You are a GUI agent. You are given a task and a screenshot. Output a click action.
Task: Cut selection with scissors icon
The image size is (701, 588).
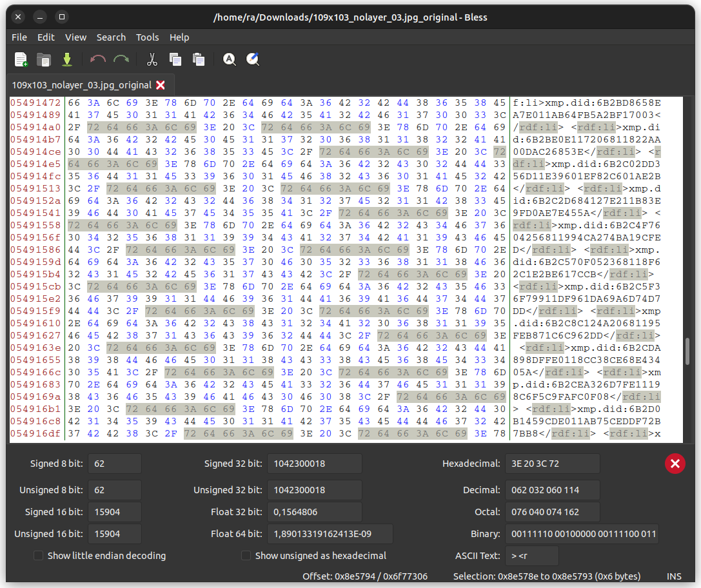[x=152, y=59]
